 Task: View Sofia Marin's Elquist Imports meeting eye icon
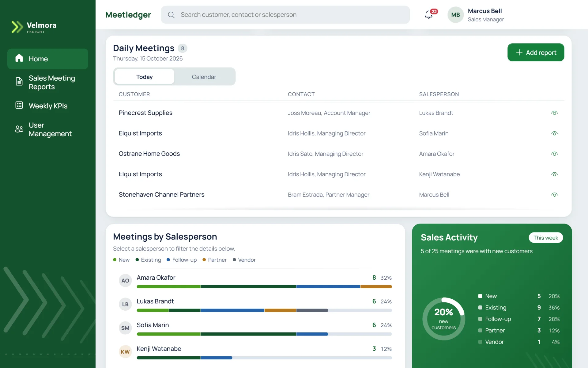[554, 133]
